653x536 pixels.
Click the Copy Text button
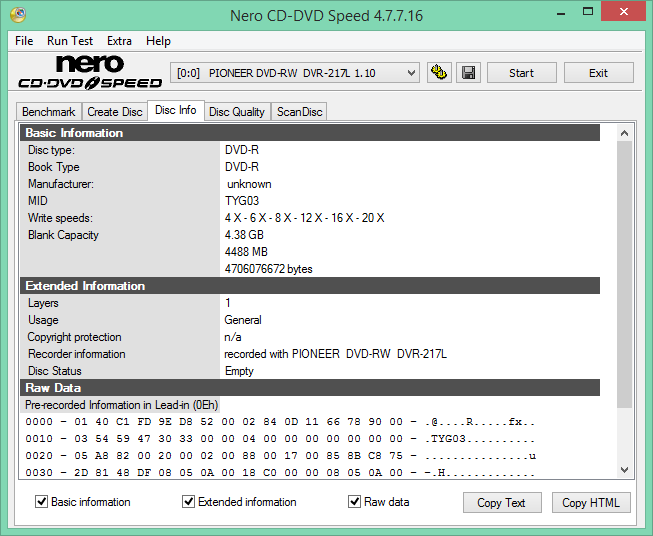(502, 503)
